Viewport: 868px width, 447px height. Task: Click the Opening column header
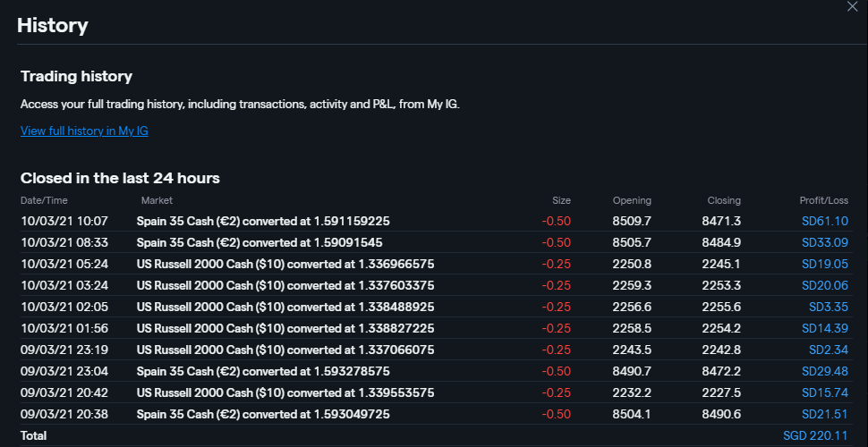(x=632, y=200)
